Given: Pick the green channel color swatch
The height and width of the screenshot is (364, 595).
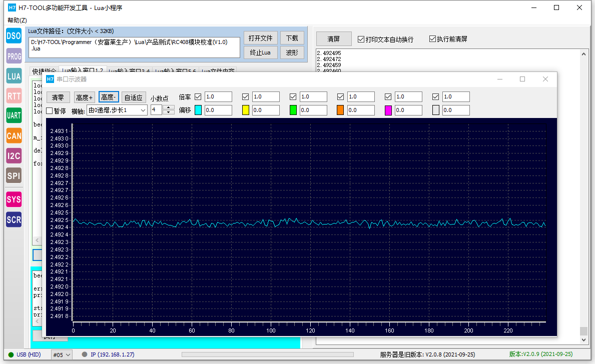Looking at the screenshot, I should tap(293, 110).
